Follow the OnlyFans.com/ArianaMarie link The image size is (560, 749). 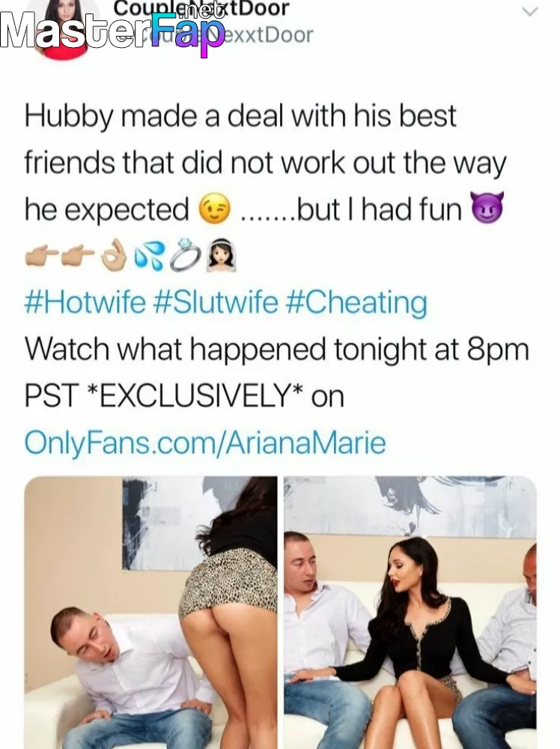pyautogui.click(x=205, y=443)
